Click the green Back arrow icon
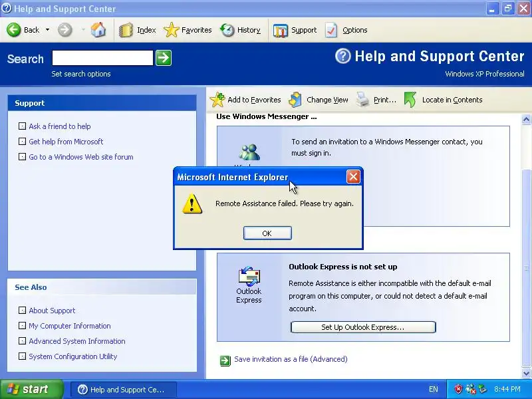Screen dimensions: 532x399 pos(14,30)
